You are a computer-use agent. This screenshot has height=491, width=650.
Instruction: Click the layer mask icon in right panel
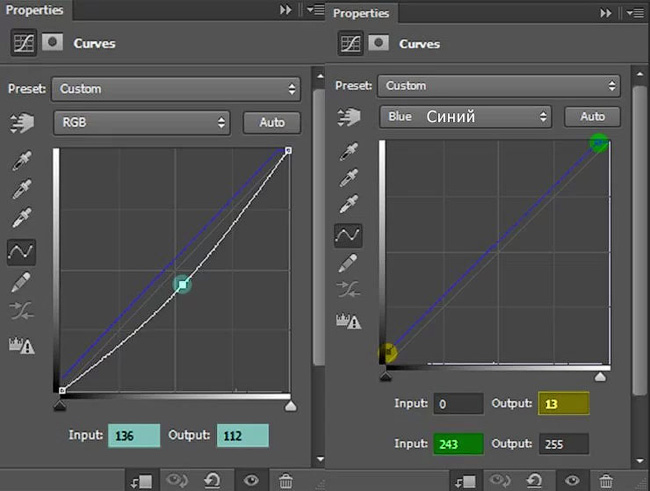coord(379,43)
